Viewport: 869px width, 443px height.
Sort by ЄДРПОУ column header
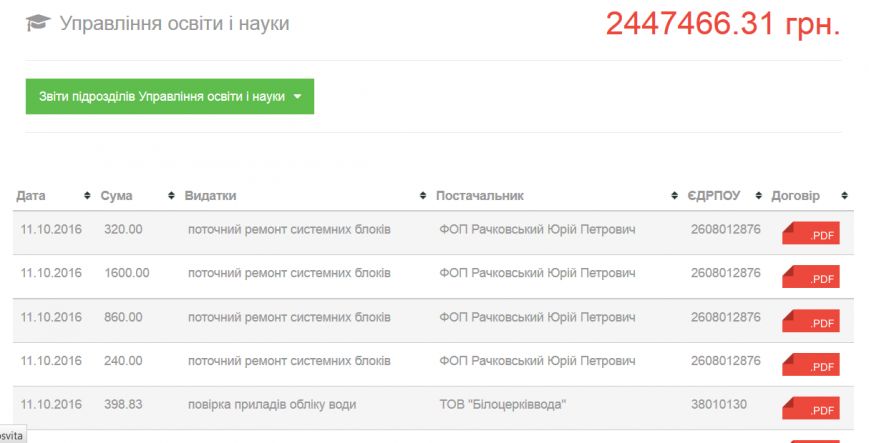point(714,196)
